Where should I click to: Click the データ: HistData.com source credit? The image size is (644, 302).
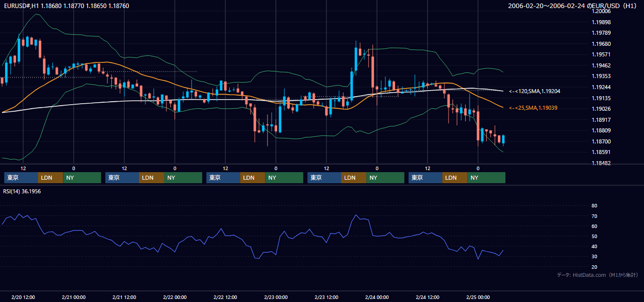pos(598,275)
